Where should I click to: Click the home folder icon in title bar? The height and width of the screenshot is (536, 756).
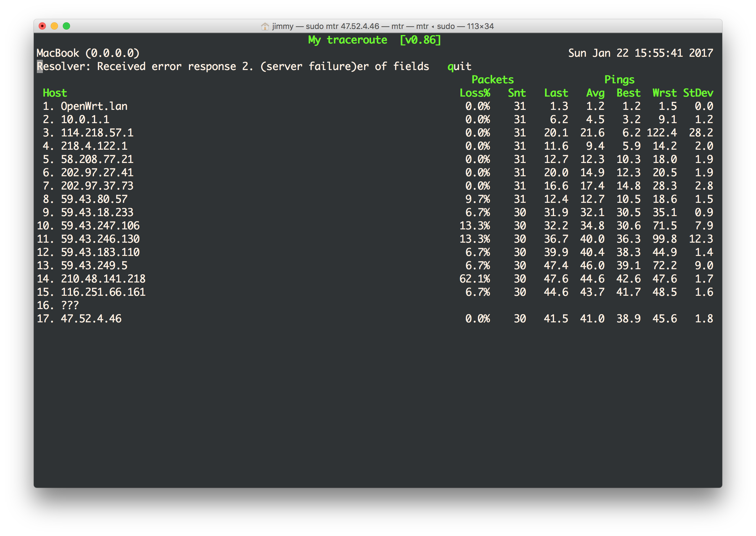265,26
